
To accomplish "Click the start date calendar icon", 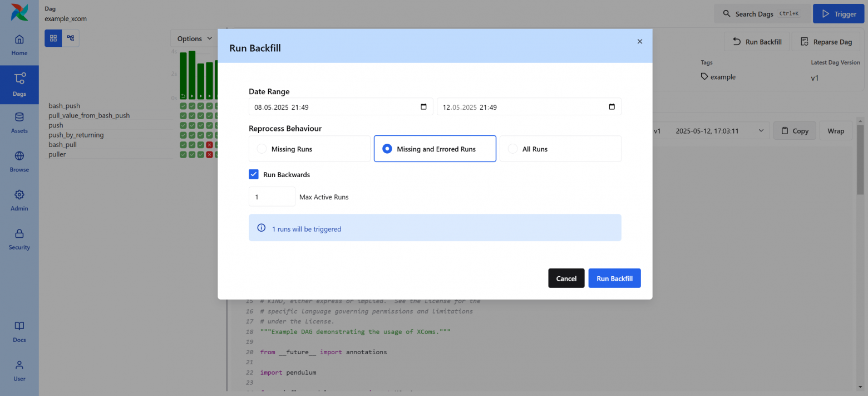I will pyautogui.click(x=423, y=107).
